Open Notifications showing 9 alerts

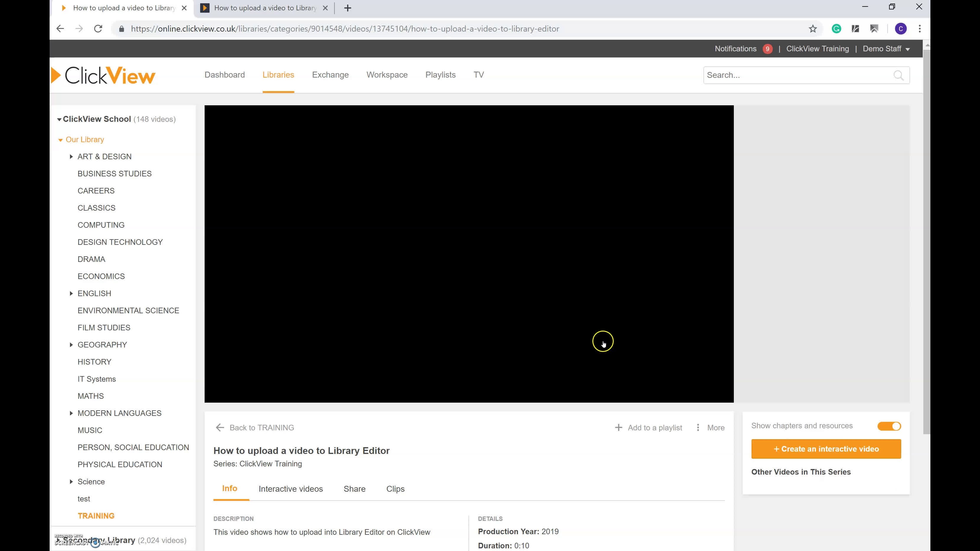(x=736, y=49)
